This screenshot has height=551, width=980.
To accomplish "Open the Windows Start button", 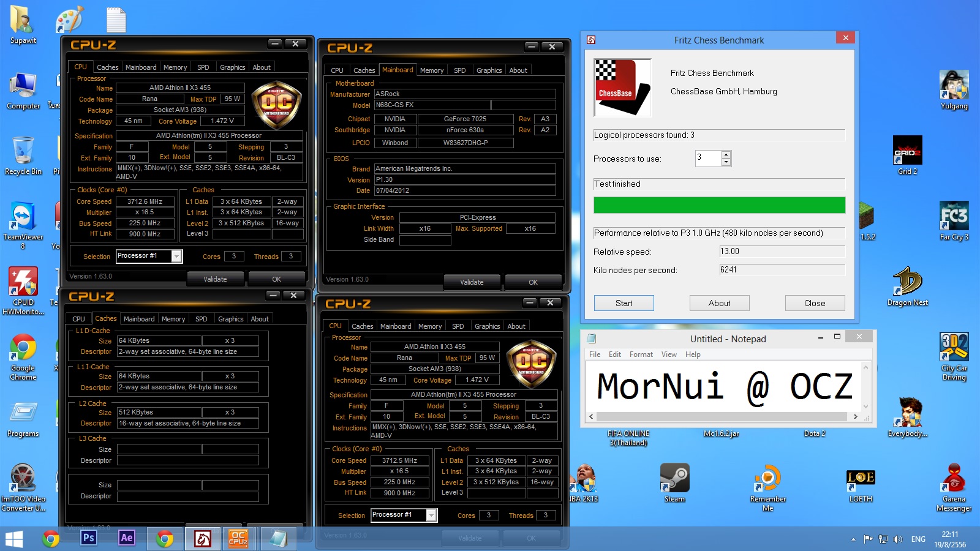I will (x=14, y=539).
